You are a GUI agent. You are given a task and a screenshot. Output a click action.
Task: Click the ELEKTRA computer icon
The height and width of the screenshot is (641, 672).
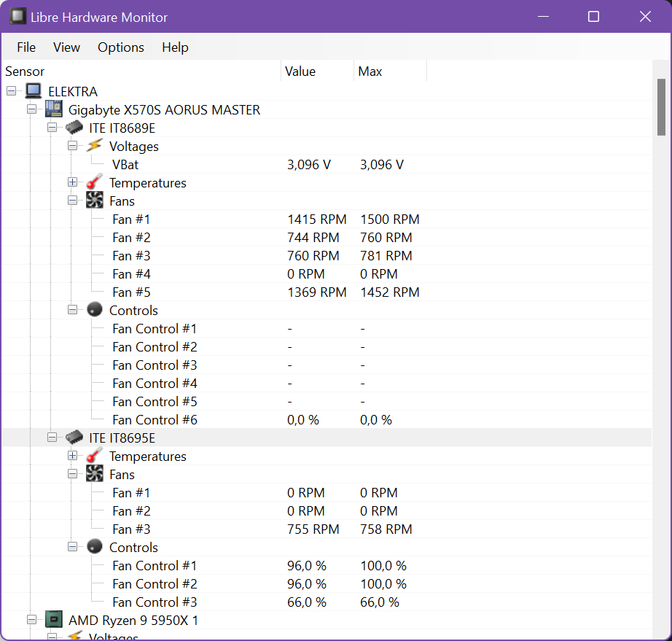32,91
